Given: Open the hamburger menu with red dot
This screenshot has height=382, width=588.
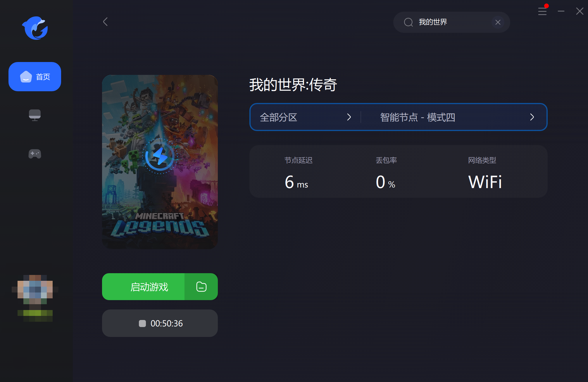Looking at the screenshot, I should [542, 11].
